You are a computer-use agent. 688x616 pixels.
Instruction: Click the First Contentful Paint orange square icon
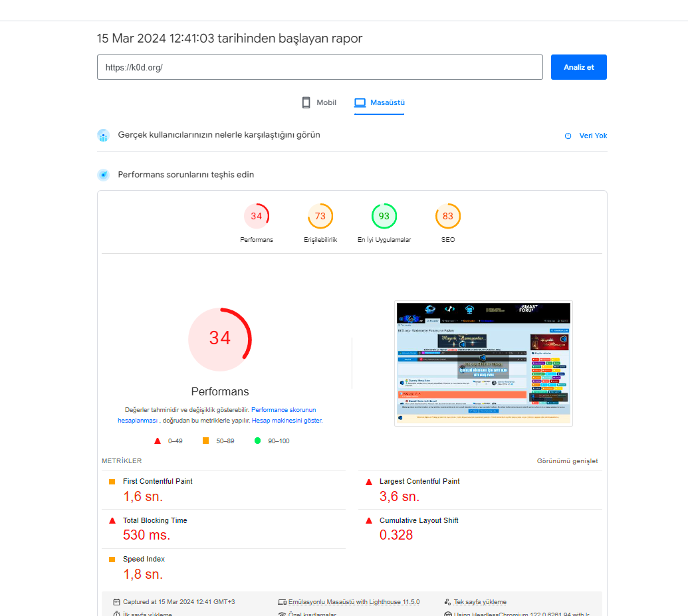[112, 482]
